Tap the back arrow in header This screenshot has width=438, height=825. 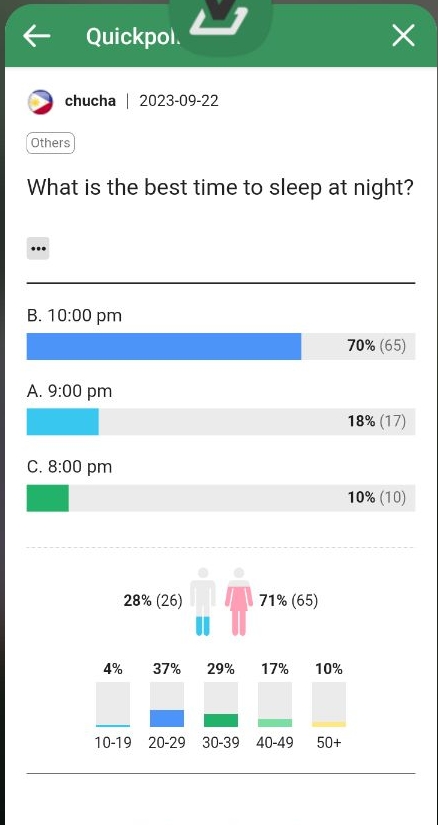36,36
